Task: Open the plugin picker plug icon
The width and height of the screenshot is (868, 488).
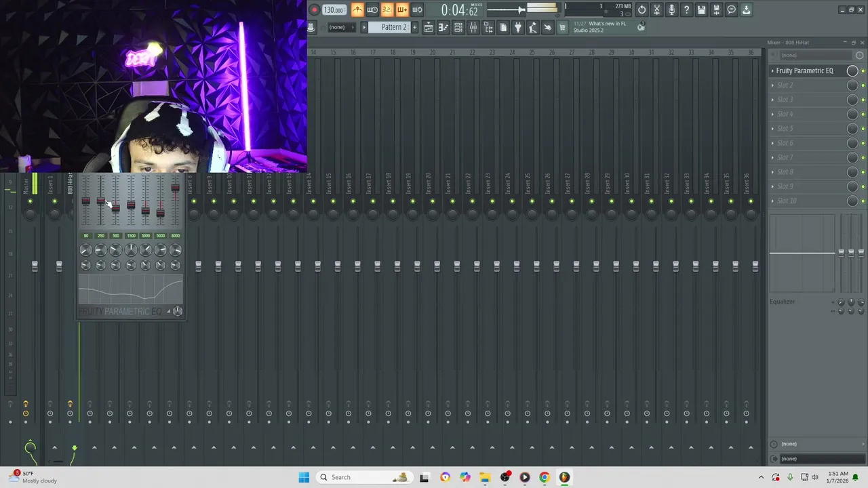Action: tap(518, 27)
